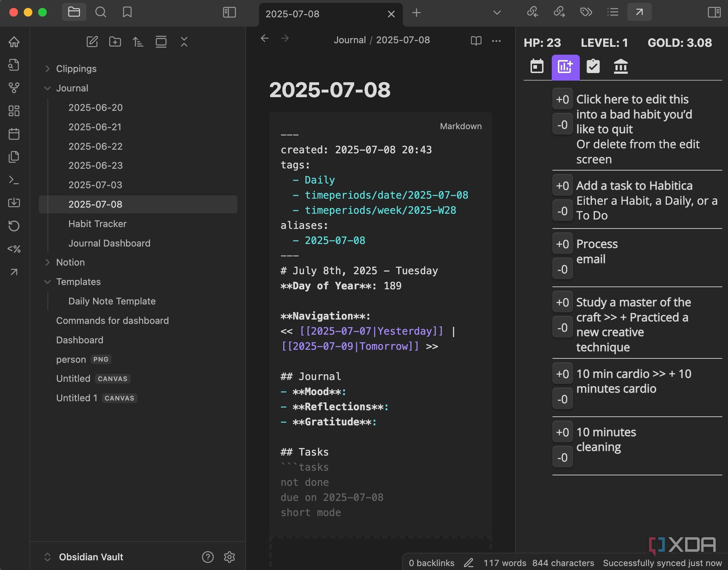Viewport: 728px width, 570px height.
Task: Open the search icon in top bar
Action: (x=101, y=12)
